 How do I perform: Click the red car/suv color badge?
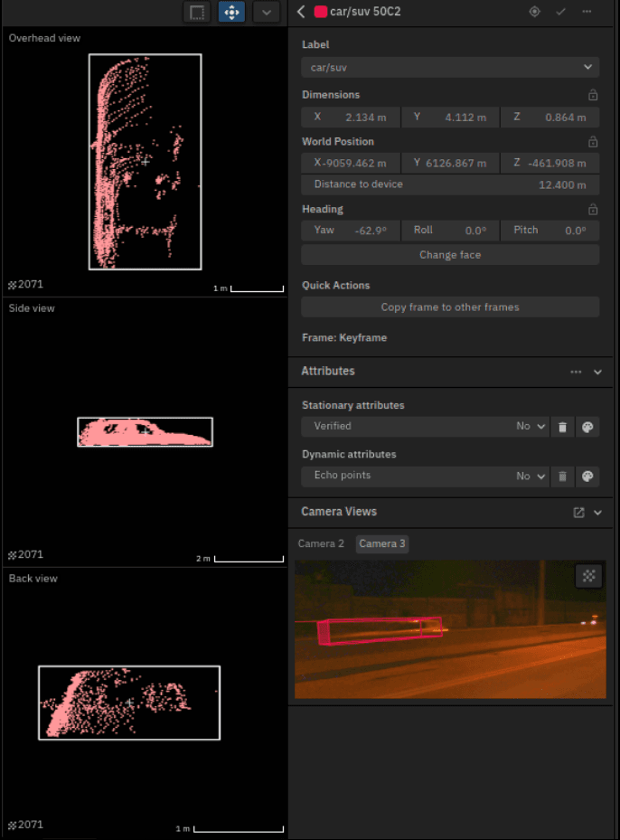(x=320, y=12)
